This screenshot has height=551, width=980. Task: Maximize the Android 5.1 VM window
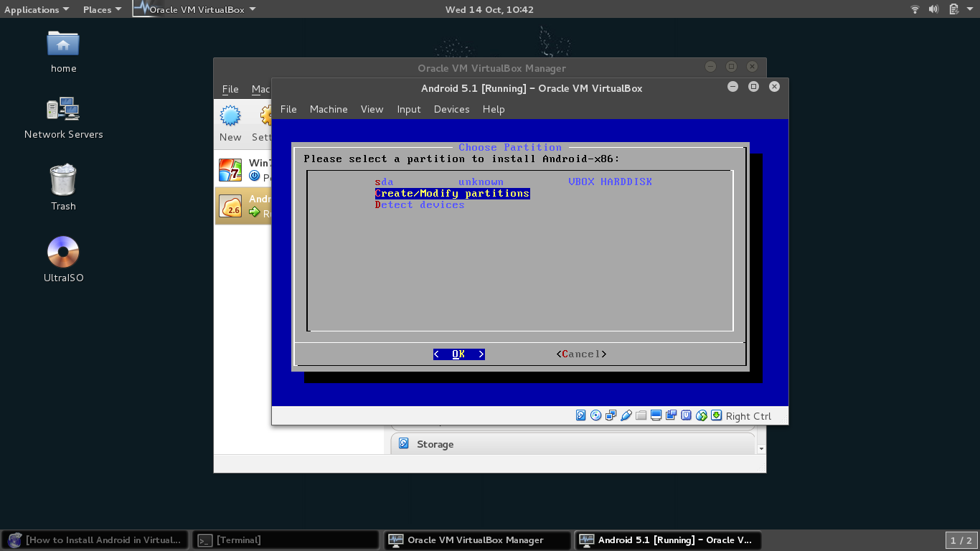tap(753, 86)
